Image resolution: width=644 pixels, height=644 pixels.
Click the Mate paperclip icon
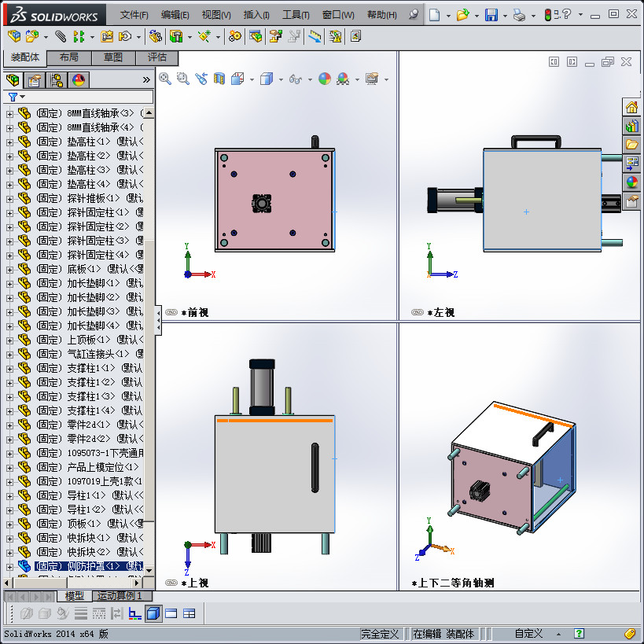61,36
